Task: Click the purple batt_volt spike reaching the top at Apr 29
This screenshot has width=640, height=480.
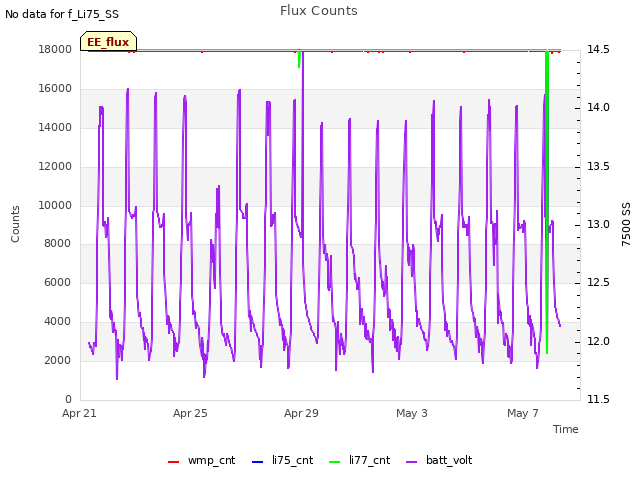Action: [302, 143]
